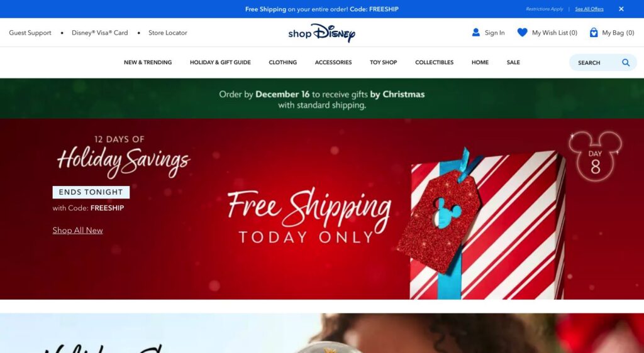Open the Holiday & Gift Guide menu
Screen dimensions: 644x353
pos(220,62)
